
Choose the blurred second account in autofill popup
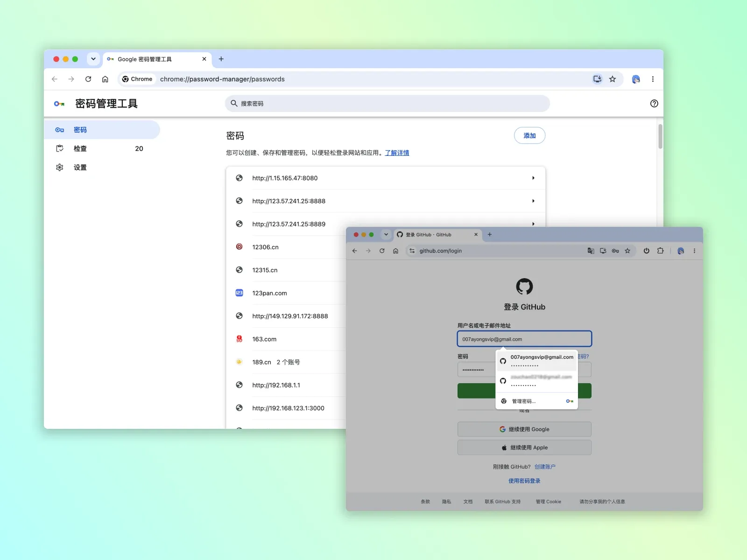point(536,381)
